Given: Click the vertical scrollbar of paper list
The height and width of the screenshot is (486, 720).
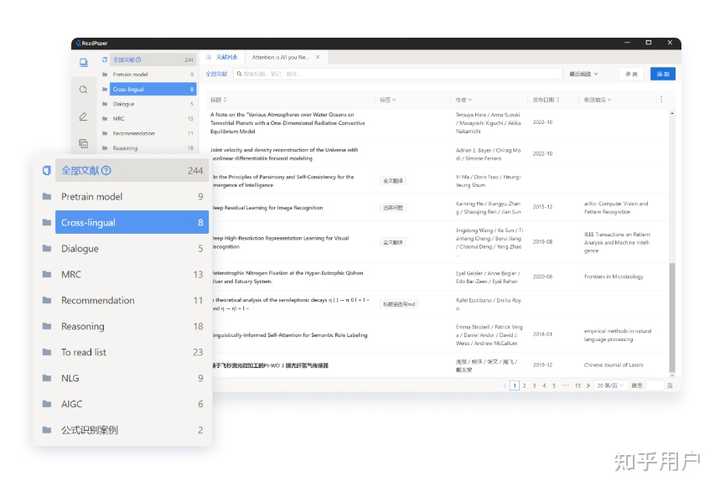Looking at the screenshot, I should coord(672,317).
